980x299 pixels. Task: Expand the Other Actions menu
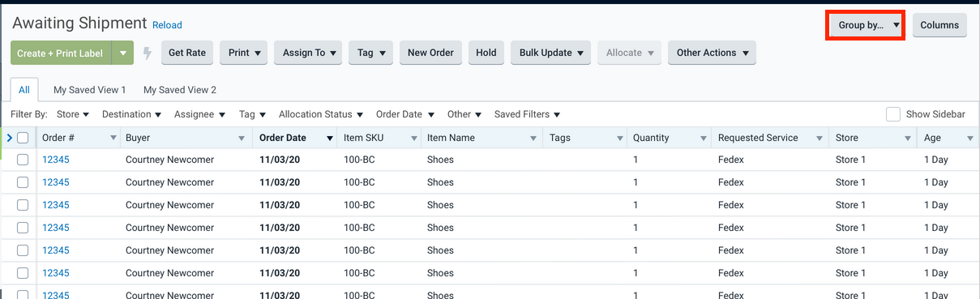click(x=712, y=53)
